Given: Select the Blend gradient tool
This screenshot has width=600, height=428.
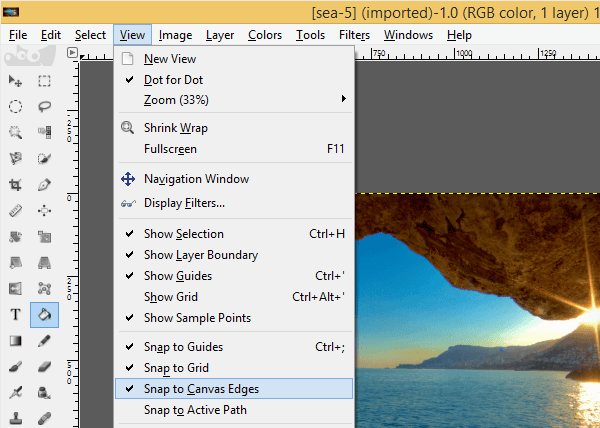Looking at the screenshot, I should [15, 341].
